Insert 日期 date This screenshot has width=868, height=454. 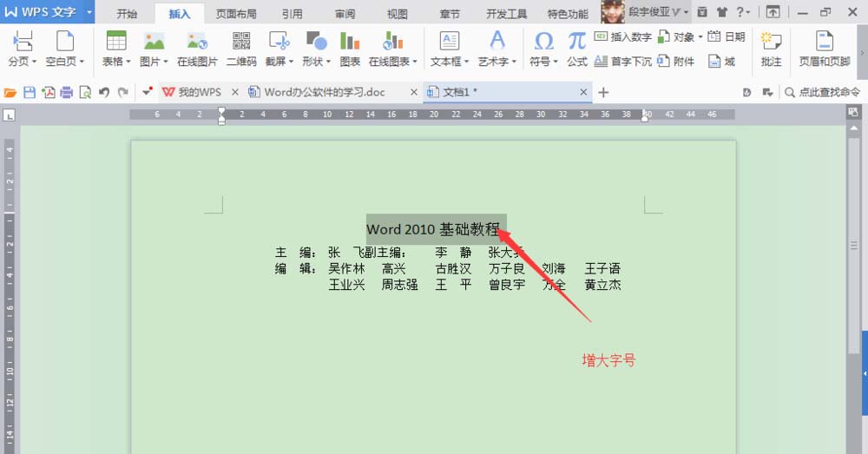(727, 37)
